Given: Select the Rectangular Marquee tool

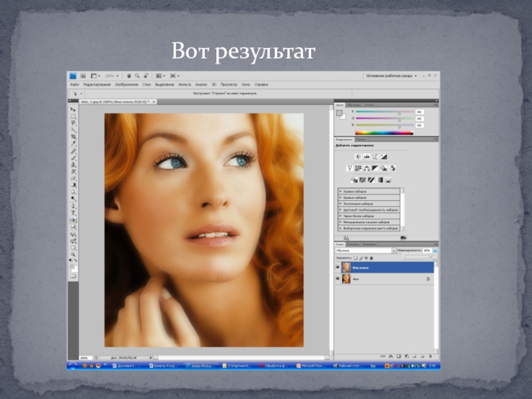Looking at the screenshot, I should [x=73, y=116].
